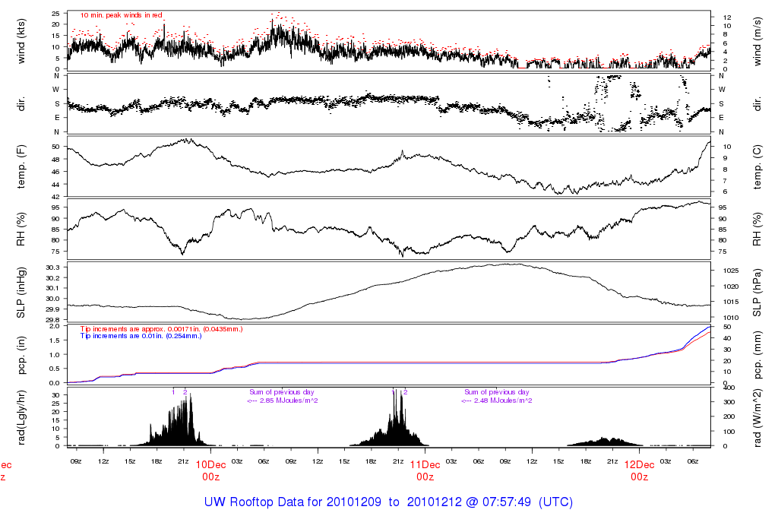The image size is (778, 532).
Task: Click the '10 min. peak winds in red' legend
Action: click(122, 15)
